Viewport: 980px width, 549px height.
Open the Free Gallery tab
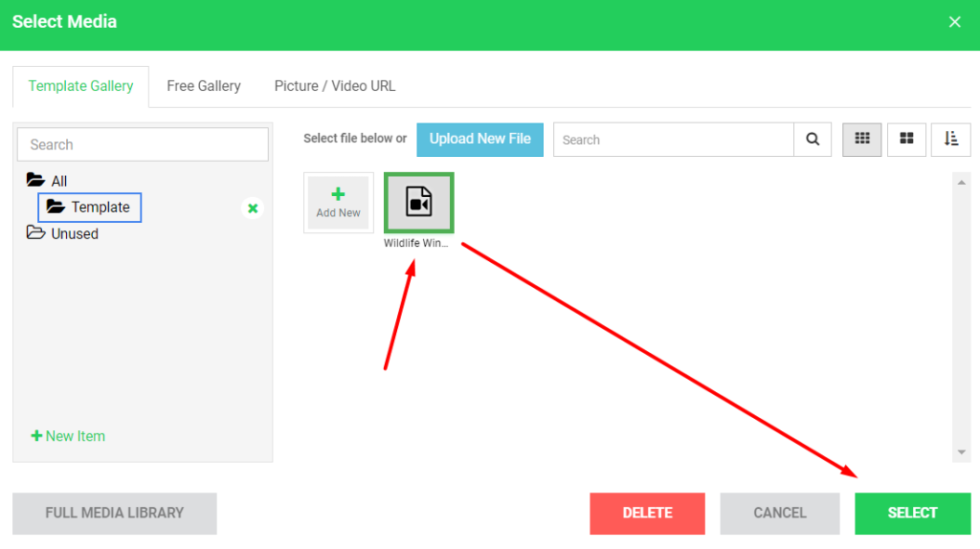[203, 86]
